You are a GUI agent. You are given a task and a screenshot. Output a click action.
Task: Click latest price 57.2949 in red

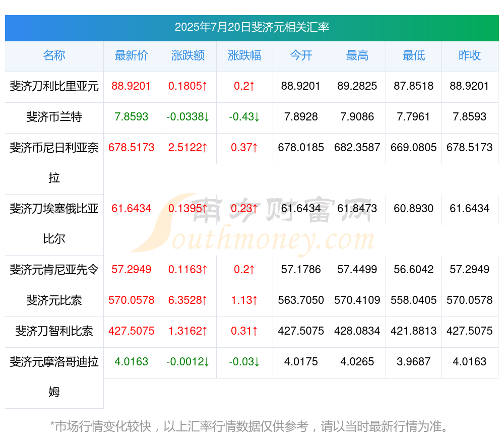(131, 269)
